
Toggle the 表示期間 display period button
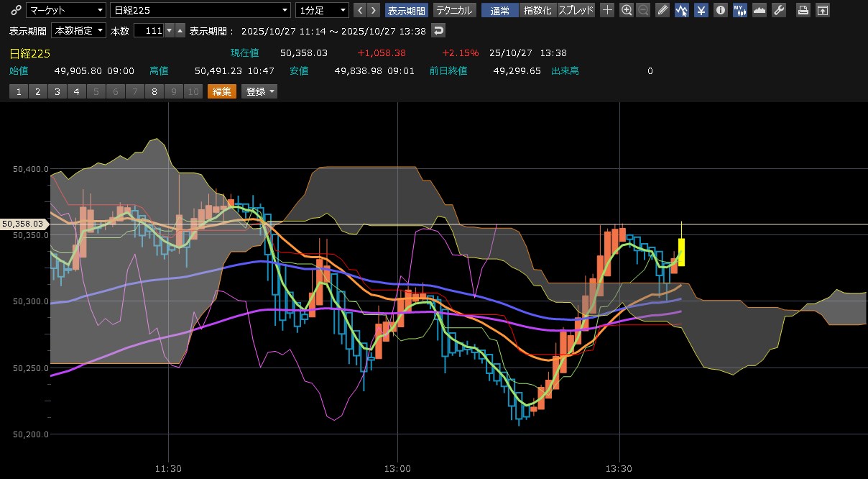[x=407, y=10]
